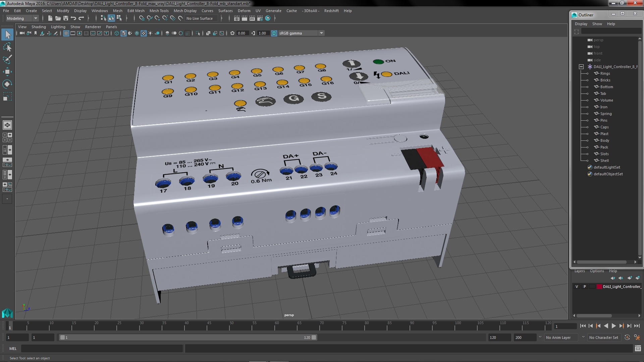Create layer from selected objects

click(x=637, y=278)
